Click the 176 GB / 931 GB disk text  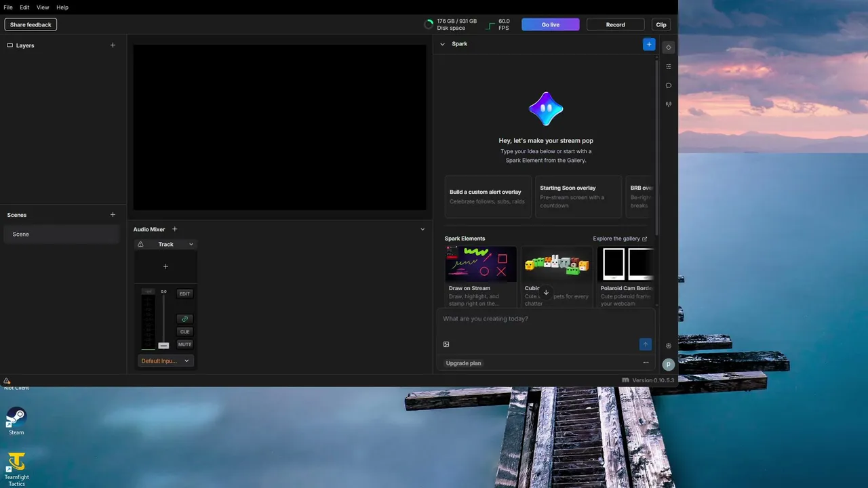457,21
